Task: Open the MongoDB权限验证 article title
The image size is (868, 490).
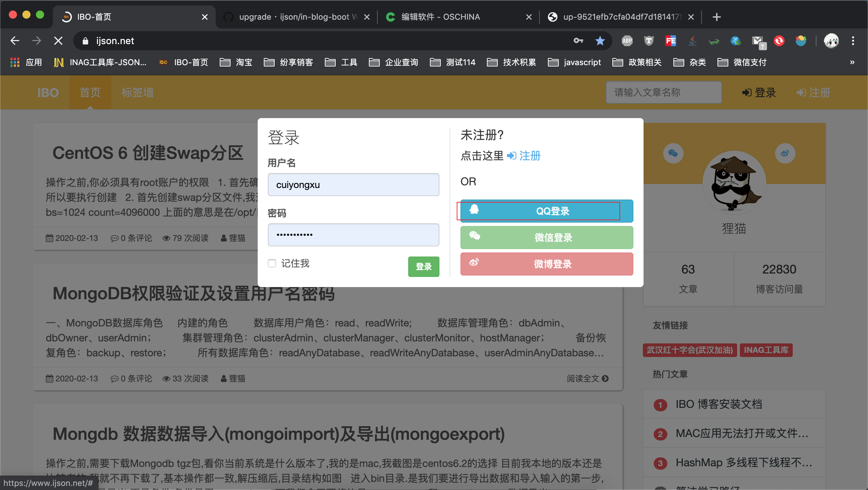Action: coord(194,294)
